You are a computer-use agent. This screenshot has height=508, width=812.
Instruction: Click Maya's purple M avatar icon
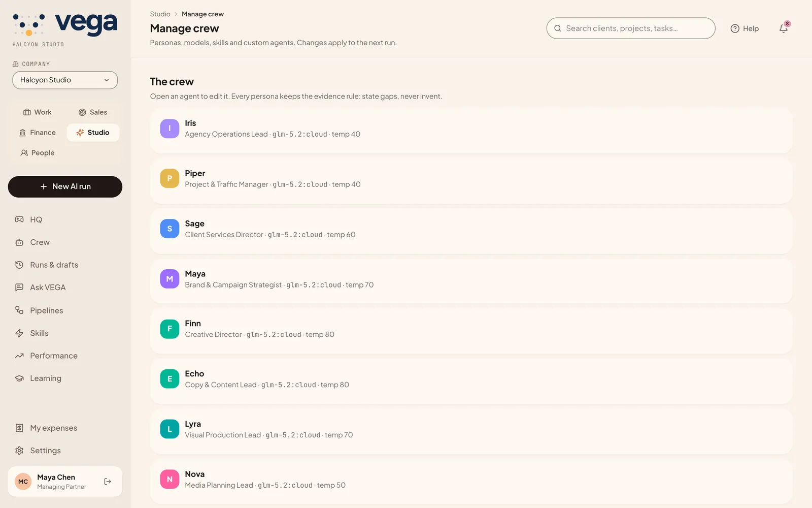[170, 279]
